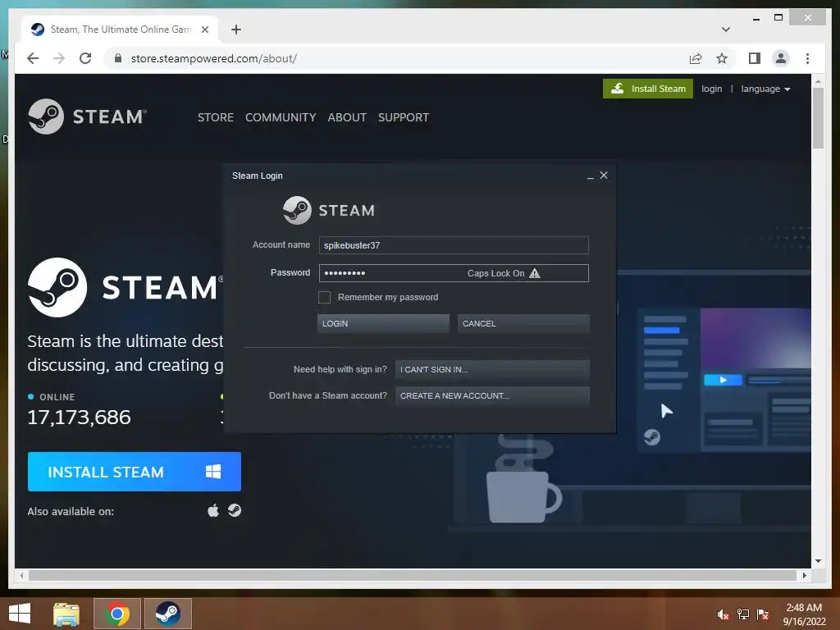This screenshot has width=840, height=630.
Task: Click the Account name input field
Action: [453, 245]
